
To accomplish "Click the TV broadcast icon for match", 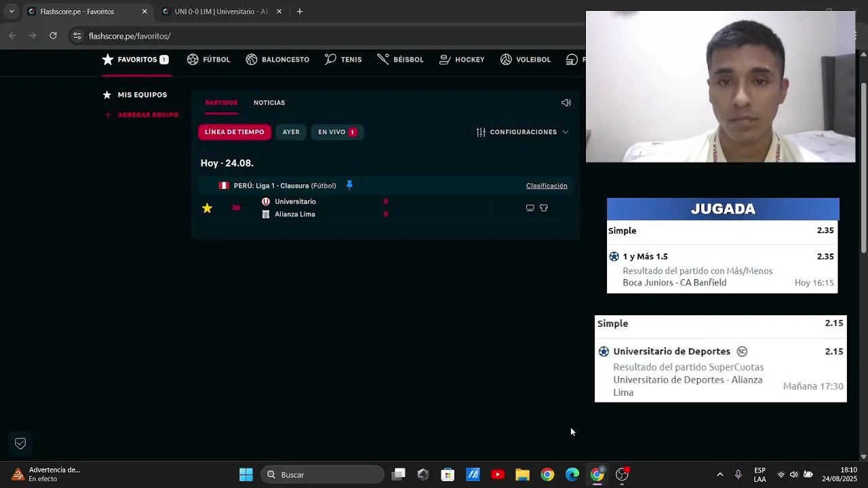I will (530, 208).
